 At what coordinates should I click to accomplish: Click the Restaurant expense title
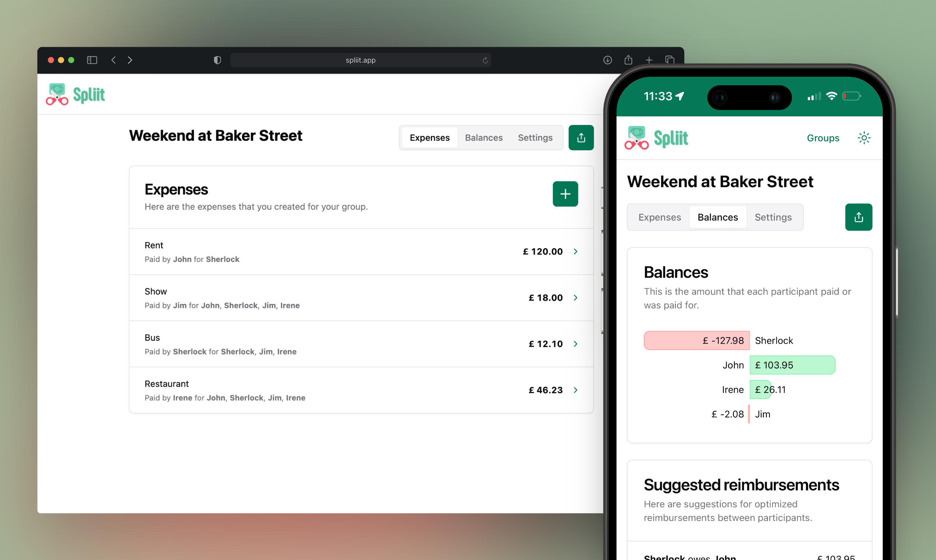tap(167, 384)
